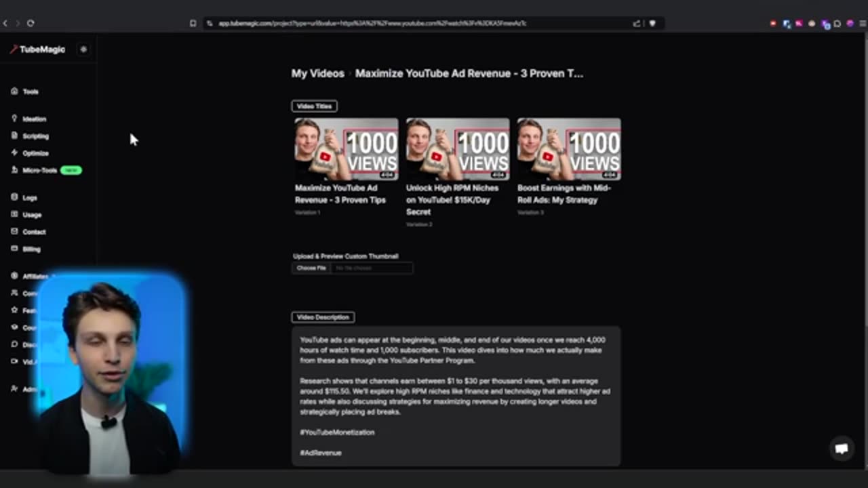Click the Video Description label
This screenshot has height=488, width=868.
323,317
